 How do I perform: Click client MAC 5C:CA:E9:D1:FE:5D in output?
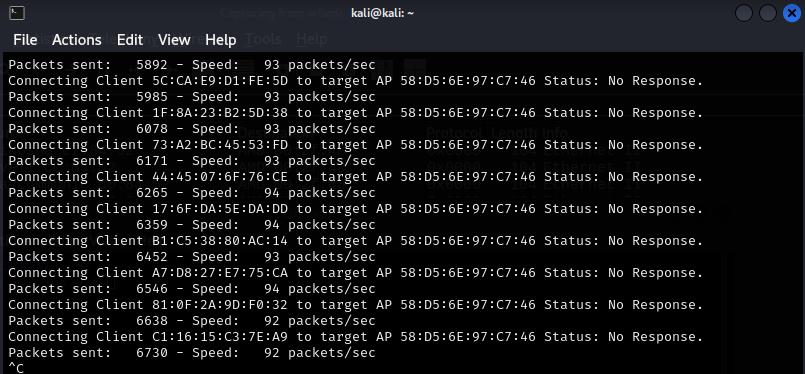(220, 81)
